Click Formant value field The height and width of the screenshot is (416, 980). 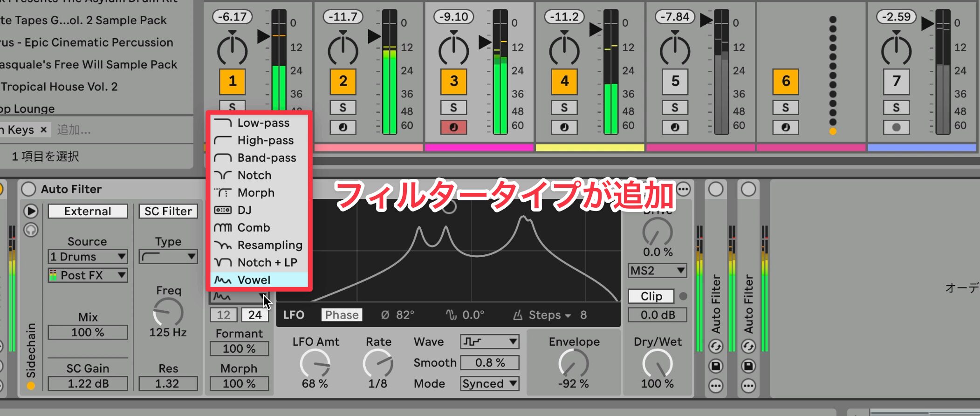(239, 348)
